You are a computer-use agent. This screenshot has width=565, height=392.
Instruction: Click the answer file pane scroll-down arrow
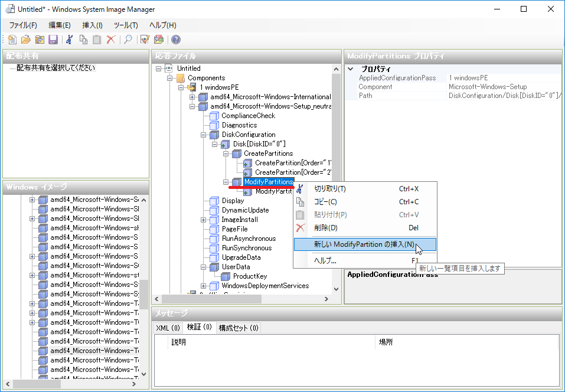pos(336,289)
